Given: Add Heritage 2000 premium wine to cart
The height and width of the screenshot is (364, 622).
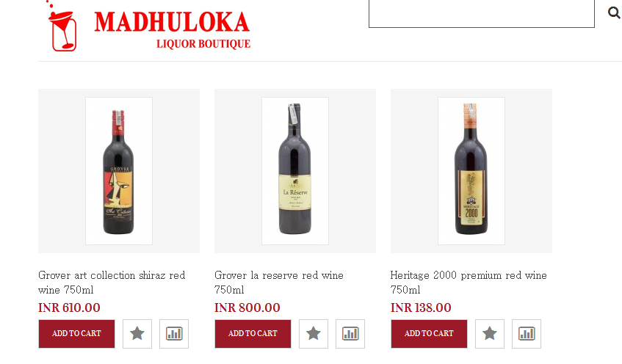Looking at the screenshot, I should point(429,334).
